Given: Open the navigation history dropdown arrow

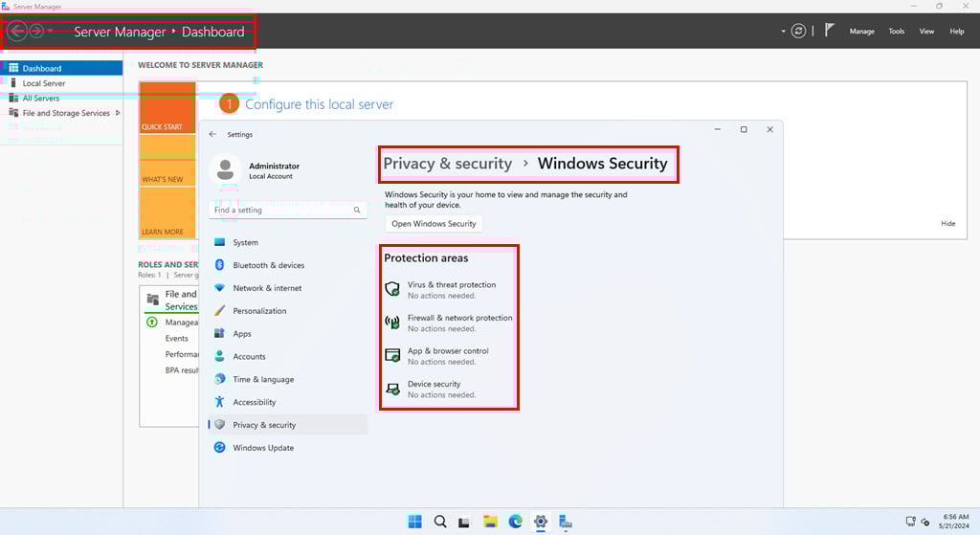Looking at the screenshot, I should pos(51,32).
